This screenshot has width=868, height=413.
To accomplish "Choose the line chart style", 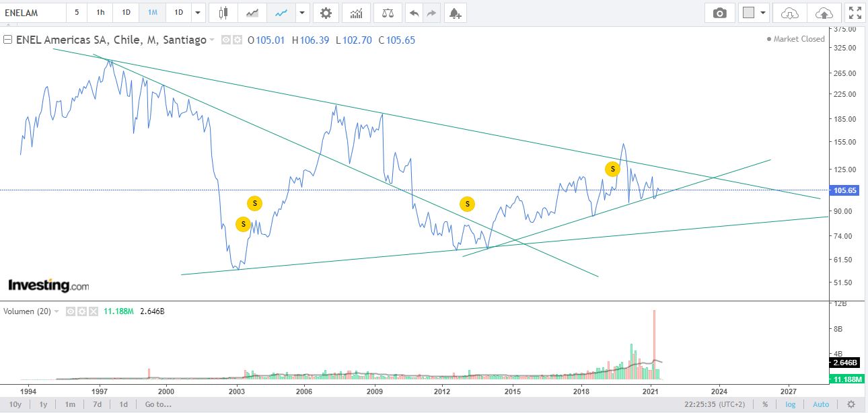I will click(281, 13).
